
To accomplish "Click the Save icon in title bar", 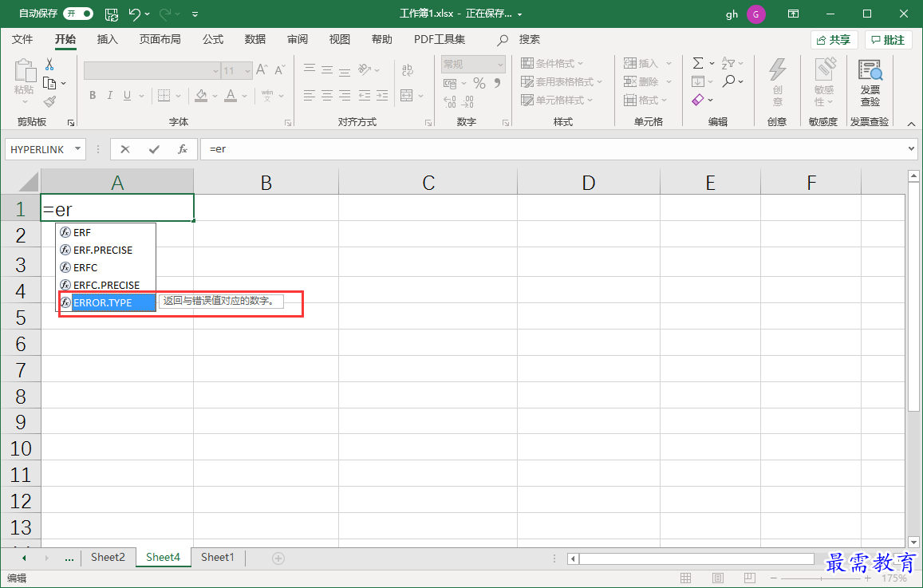I will tap(111, 14).
